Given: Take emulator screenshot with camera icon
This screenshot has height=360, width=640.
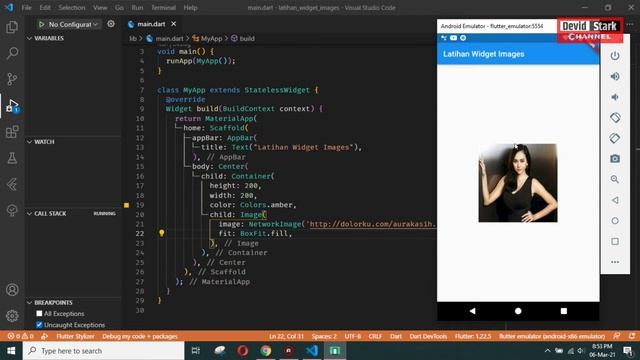Looking at the screenshot, I should pyautogui.click(x=615, y=159).
